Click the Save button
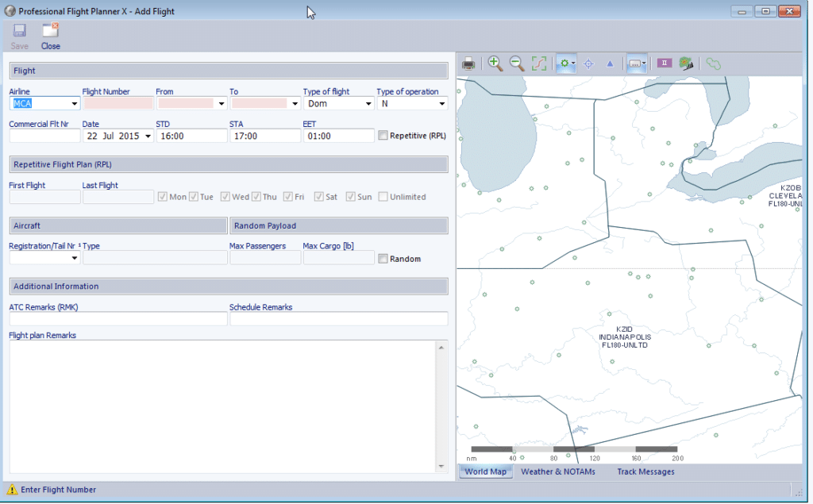Viewport: 813px width, 504px height. coord(18,35)
